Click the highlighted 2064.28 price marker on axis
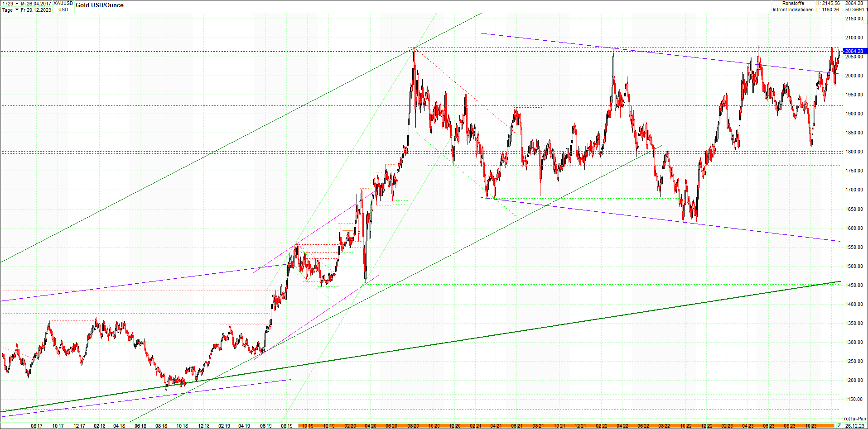Viewport: 868px width, 429px height. [x=855, y=51]
